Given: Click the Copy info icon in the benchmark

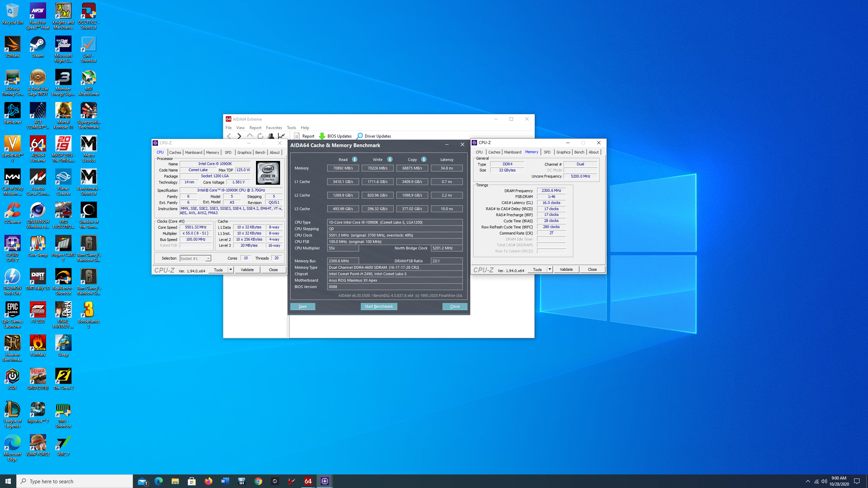Looking at the screenshot, I should [x=424, y=159].
